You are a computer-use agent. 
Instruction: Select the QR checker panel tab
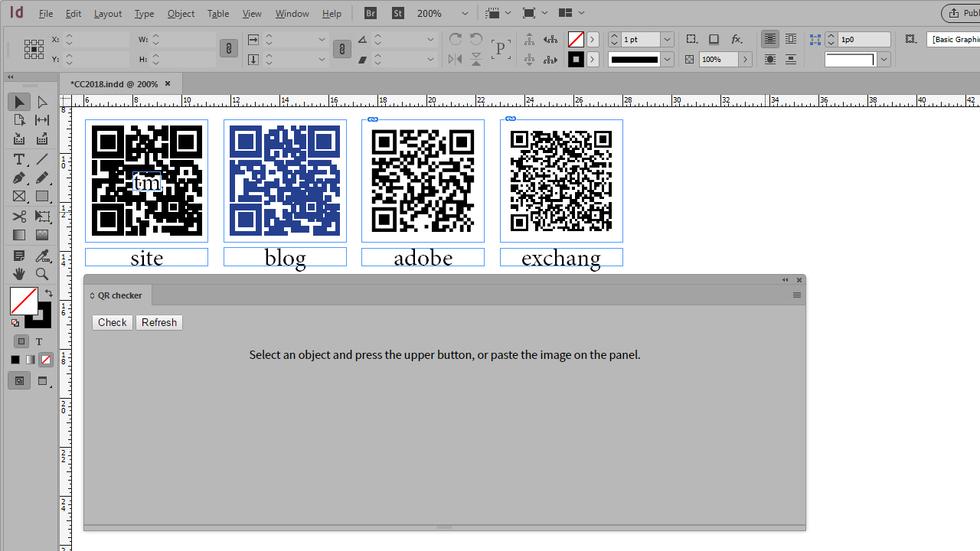click(119, 295)
